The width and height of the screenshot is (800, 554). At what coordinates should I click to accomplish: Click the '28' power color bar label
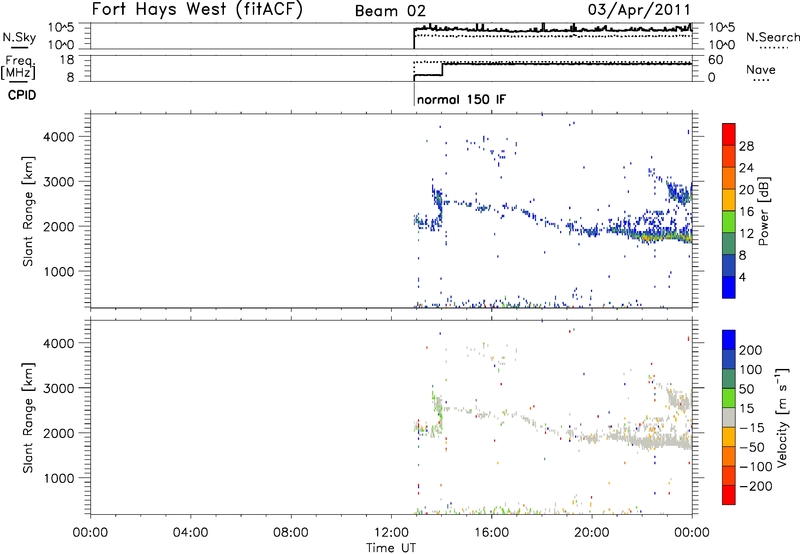(746, 146)
